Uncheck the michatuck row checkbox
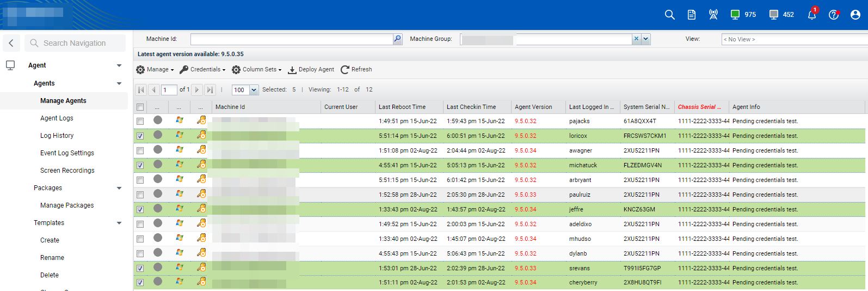Viewport: 868px width, 291px height. tap(140, 166)
